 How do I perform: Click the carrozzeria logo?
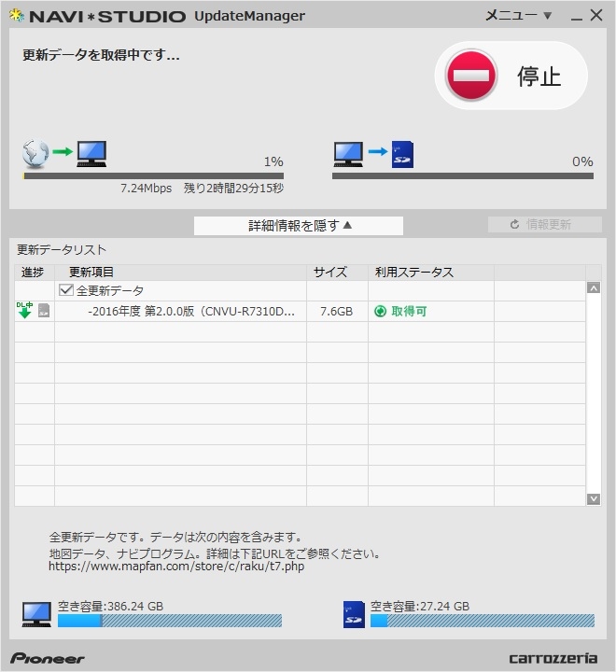(553, 658)
